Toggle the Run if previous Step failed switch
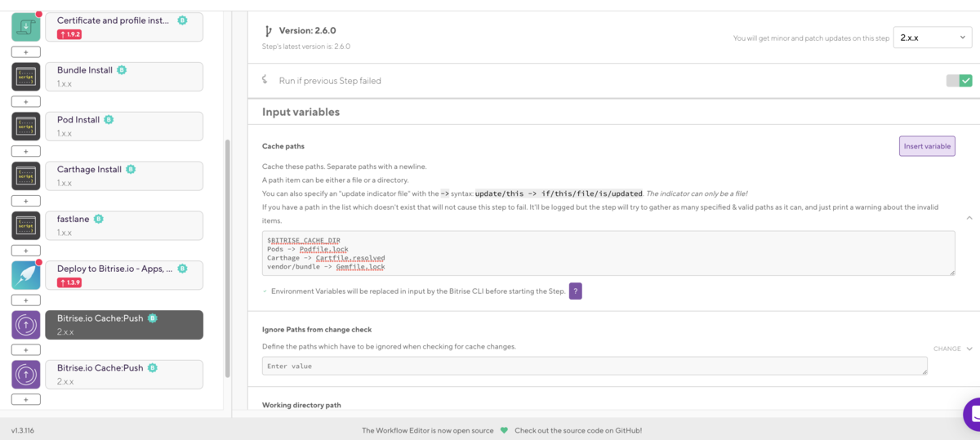This screenshot has height=440, width=980. point(959,81)
